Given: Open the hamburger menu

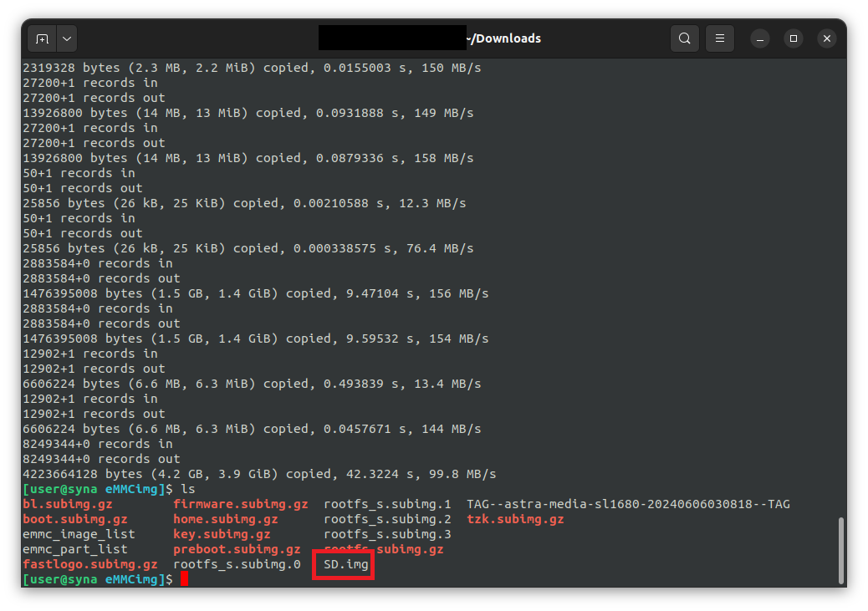Looking at the screenshot, I should [719, 38].
